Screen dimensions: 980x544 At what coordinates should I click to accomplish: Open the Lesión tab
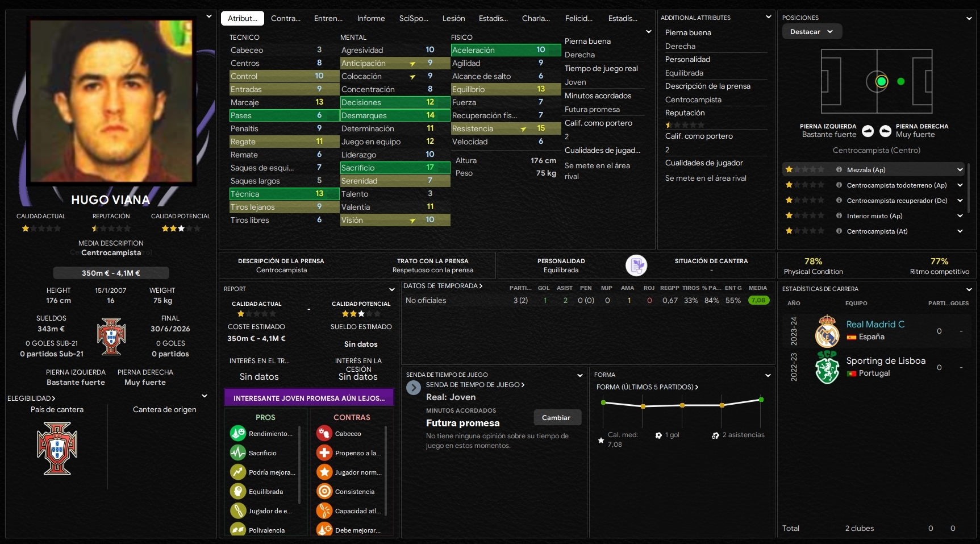point(454,19)
